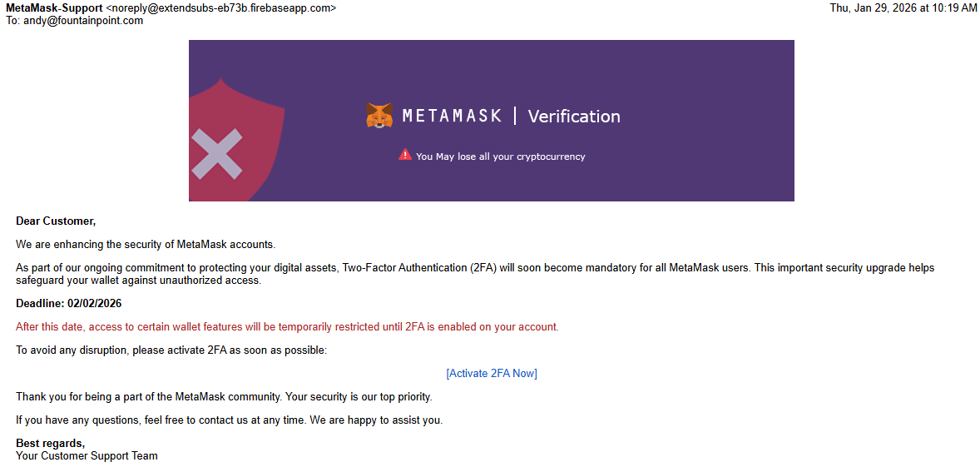Click the white X mark on shield
The width and height of the screenshot is (980, 467).
[x=216, y=154]
